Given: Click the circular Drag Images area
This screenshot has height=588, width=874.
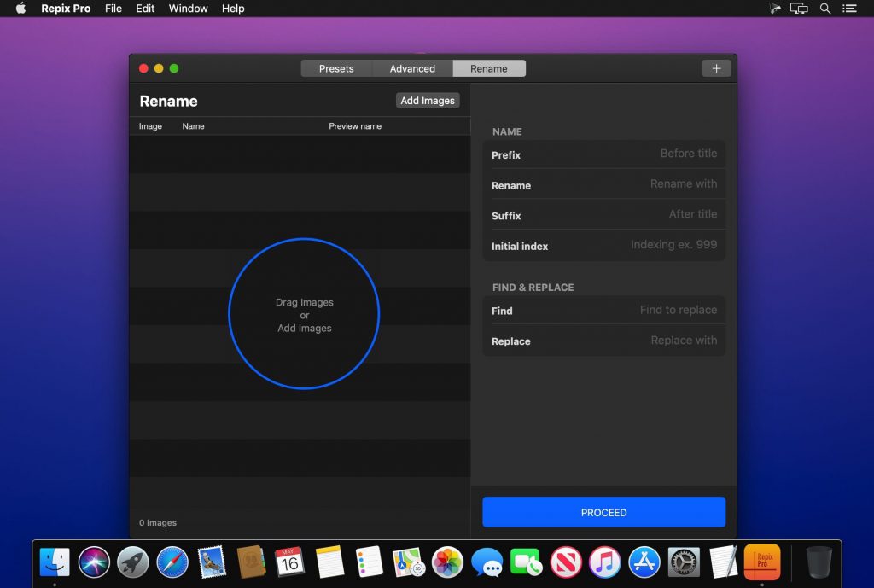Looking at the screenshot, I should (304, 314).
